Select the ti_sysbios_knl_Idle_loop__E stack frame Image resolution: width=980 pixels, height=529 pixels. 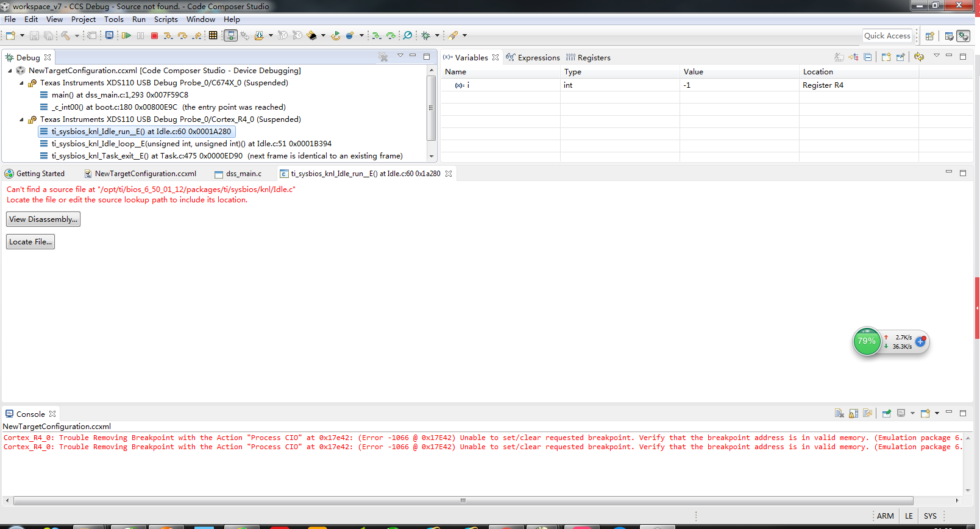pos(186,144)
